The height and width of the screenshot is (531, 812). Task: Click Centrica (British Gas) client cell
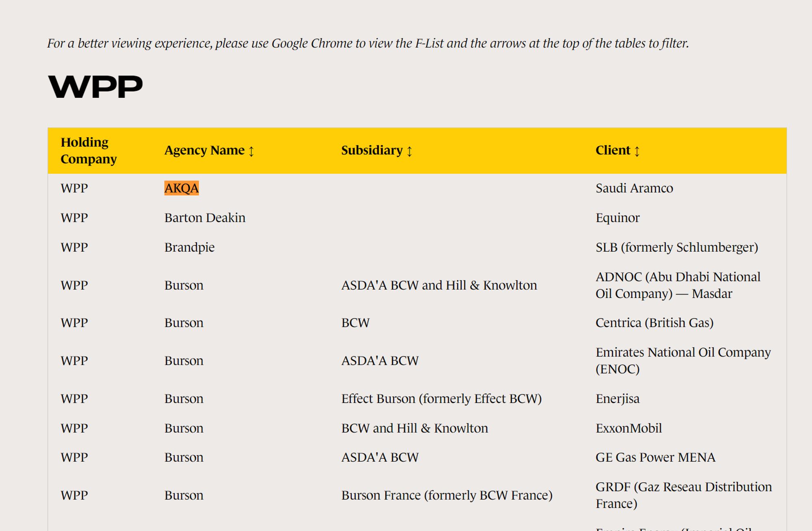[654, 323]
